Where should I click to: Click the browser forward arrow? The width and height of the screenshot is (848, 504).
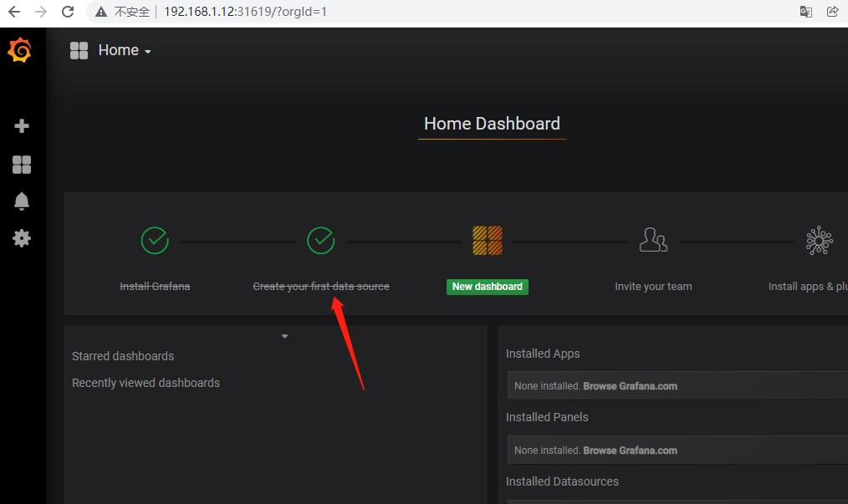[x=41, y=12]
